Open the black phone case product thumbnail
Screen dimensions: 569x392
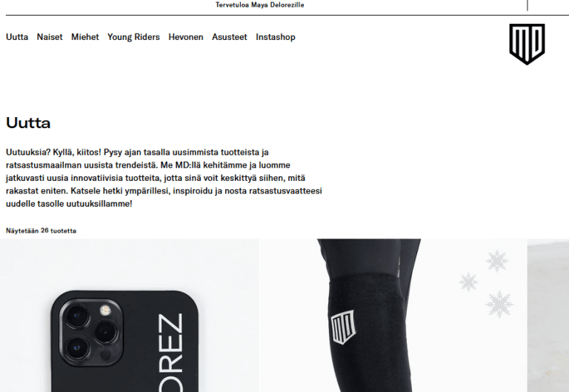(x=130, y=316)
